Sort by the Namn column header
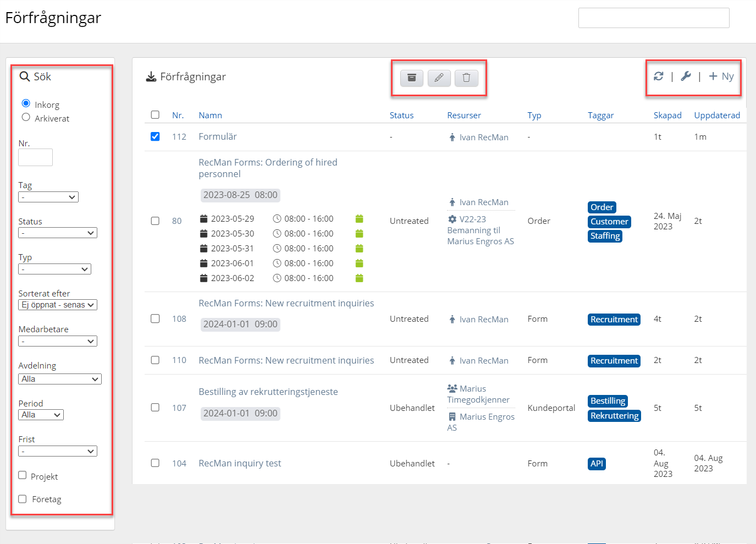 pyautogui.click(x=210, y=116)
